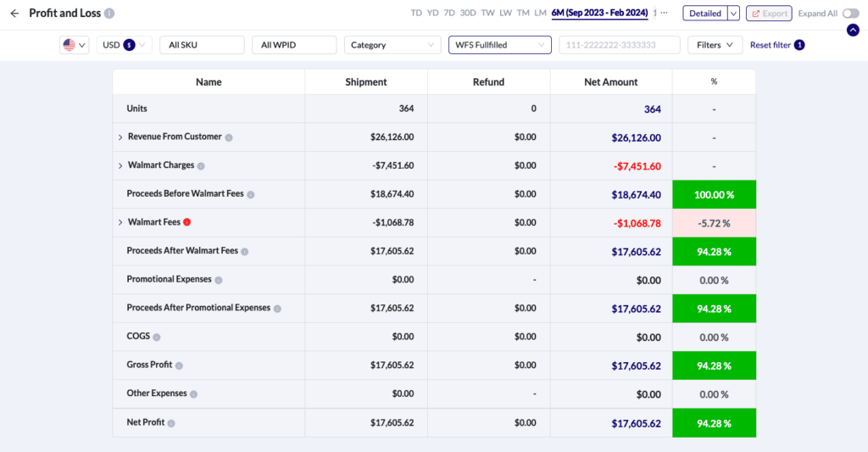This screenshot has height=452, width=868.
Task: Expand the Walmart Charges row
Action: 120,165
